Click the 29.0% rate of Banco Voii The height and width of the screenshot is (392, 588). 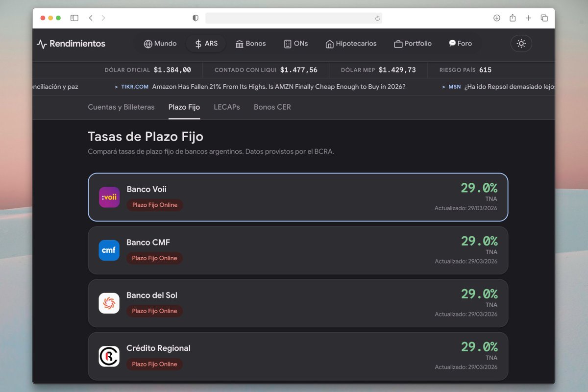pyautogui.click(x=479, y=188)
